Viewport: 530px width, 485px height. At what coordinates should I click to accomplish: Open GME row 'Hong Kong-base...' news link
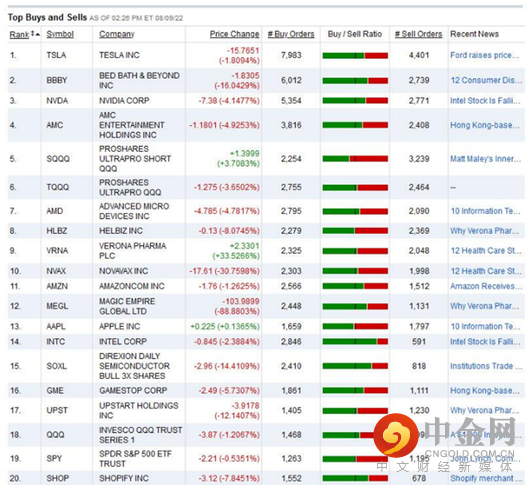(x=485, y=390)
